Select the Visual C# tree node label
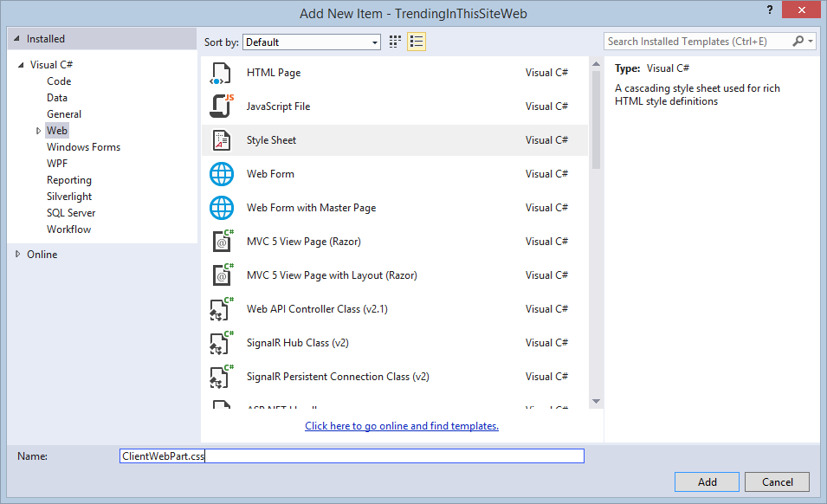 51,65
